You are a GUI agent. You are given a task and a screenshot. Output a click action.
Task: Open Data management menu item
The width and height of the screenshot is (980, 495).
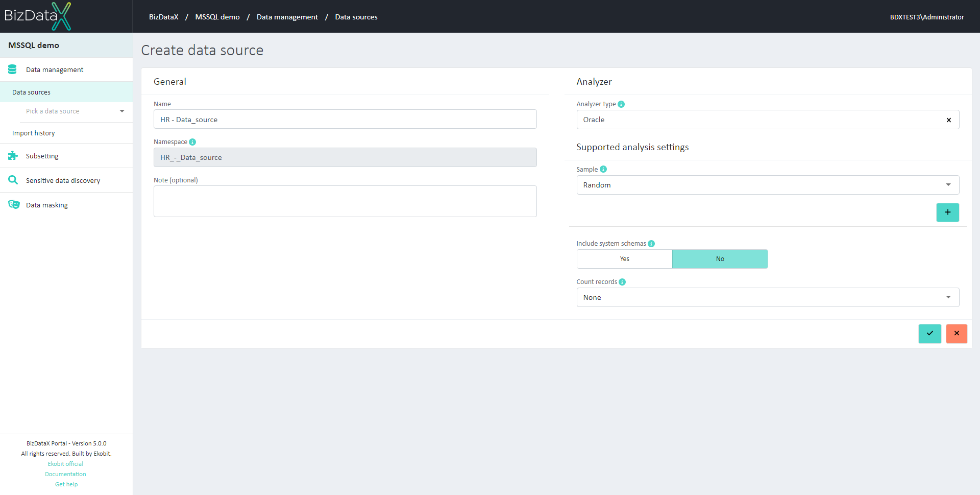[x=66, y=69]
